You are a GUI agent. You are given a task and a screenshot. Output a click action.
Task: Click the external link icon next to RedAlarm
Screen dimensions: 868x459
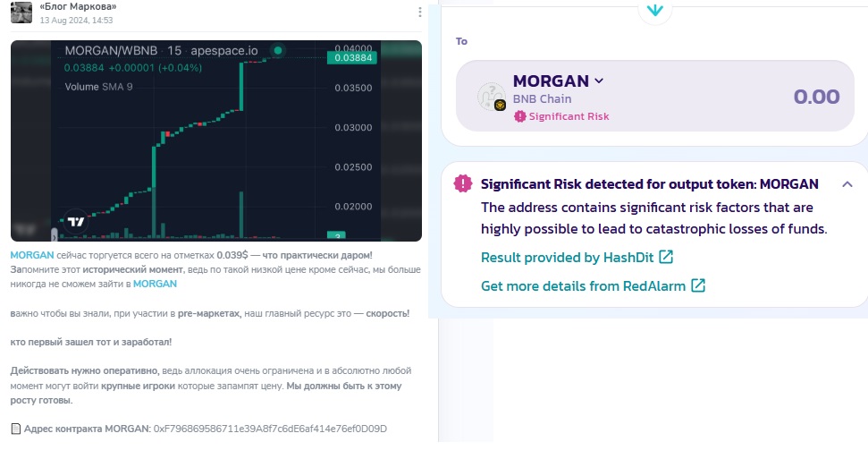point(698,286)
